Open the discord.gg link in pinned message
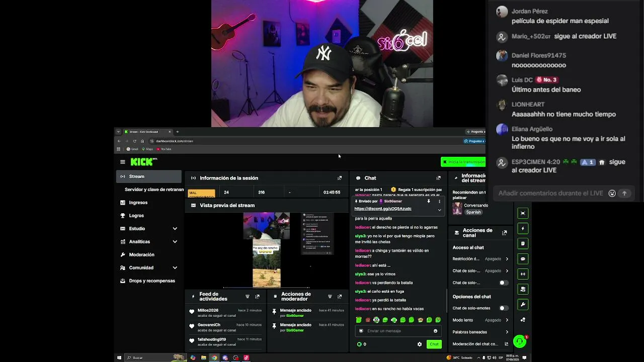644x362 pixels. pos(383,209)
